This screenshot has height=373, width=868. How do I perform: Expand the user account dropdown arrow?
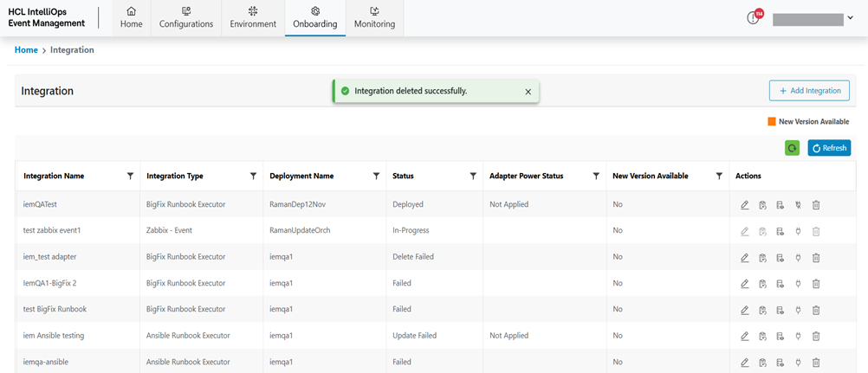pos(851,18)
